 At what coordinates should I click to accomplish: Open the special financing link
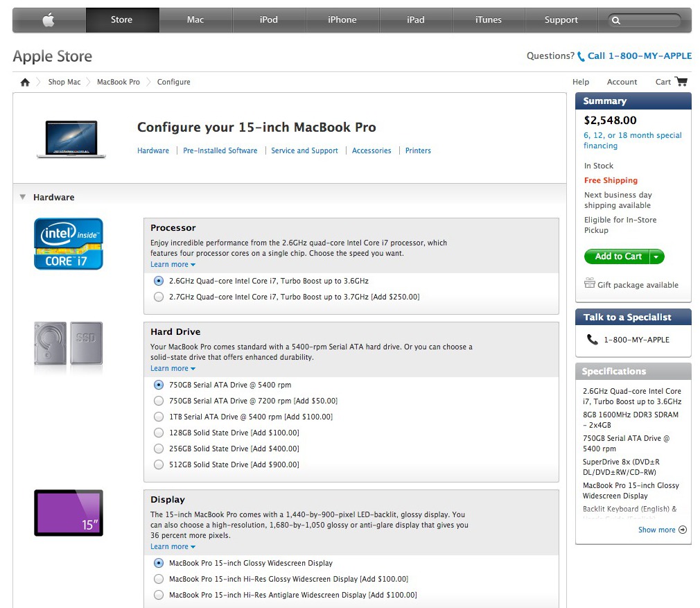633,140
